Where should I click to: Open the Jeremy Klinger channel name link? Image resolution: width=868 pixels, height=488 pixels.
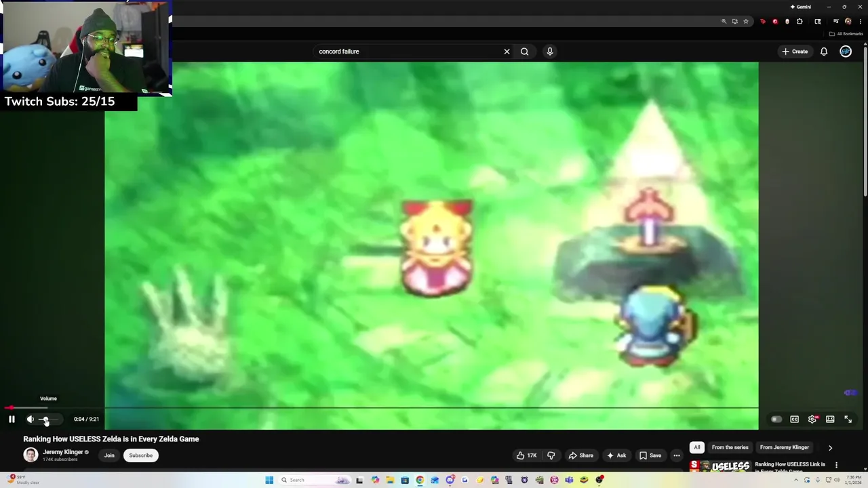[x=63, y=452]
